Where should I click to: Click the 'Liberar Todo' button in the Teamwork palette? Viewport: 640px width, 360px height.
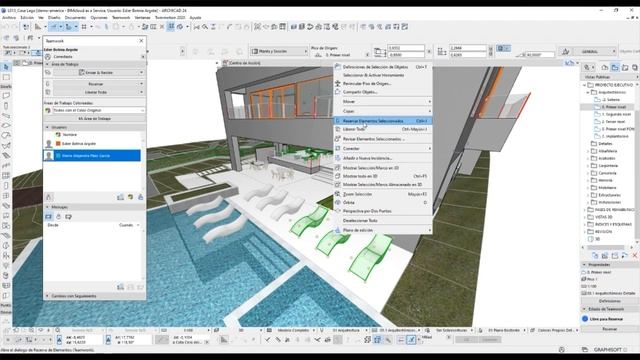(96, 92)
